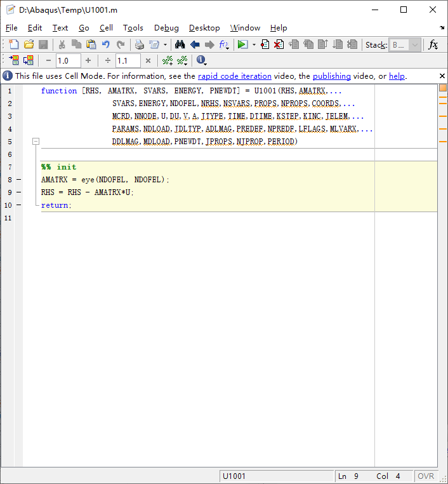Set breakpoint at line 9 dash
The image size is (448, 484).
click(18, 192)
